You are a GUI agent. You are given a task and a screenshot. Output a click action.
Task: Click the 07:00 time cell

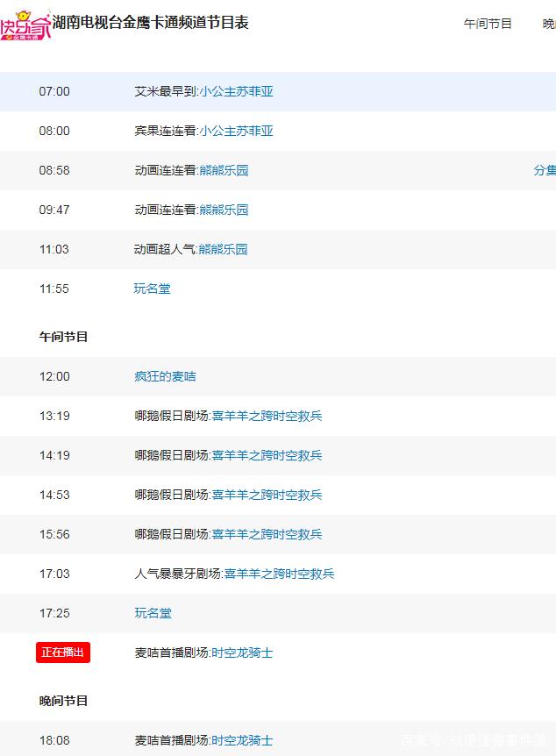[x=54, y=91]
